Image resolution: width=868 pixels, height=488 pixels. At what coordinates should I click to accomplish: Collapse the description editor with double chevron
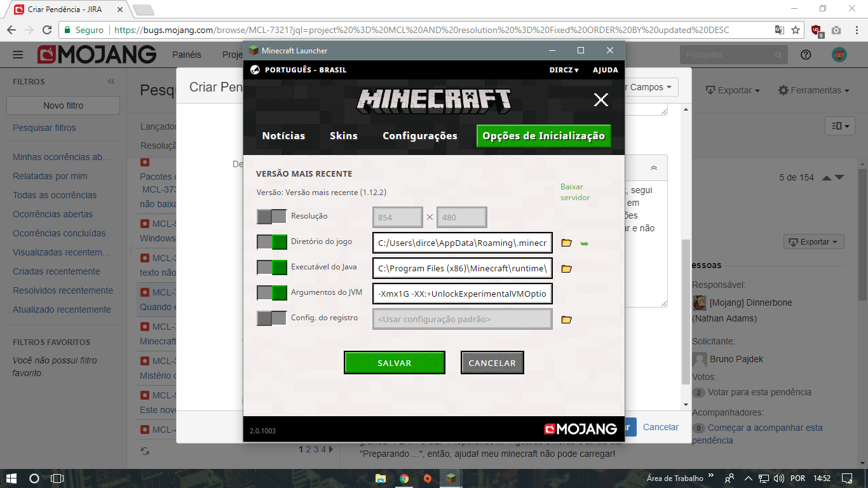pyautogui.click(x=654, y=168)
